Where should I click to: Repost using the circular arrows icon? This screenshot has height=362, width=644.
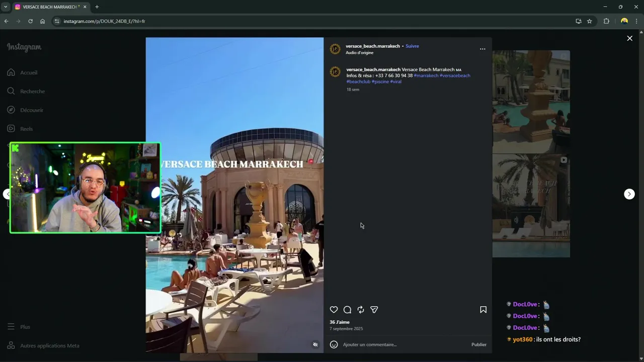click(361, 310)
